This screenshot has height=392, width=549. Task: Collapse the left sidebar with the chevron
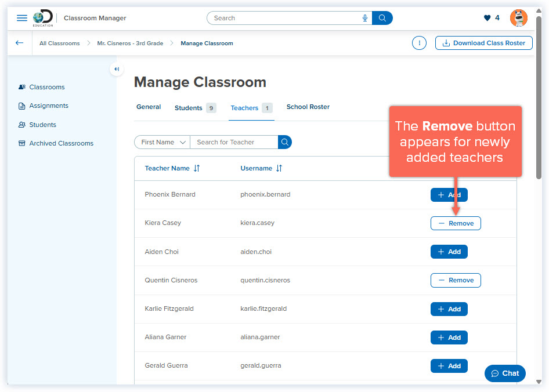point(116,69)
